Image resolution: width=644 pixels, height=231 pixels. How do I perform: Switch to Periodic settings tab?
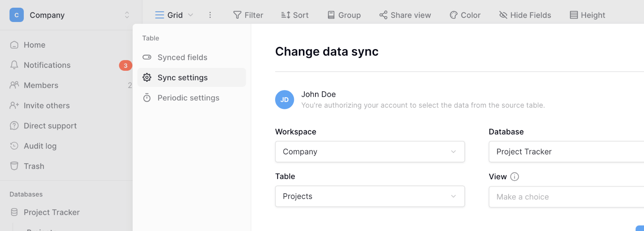click(192, 98)
